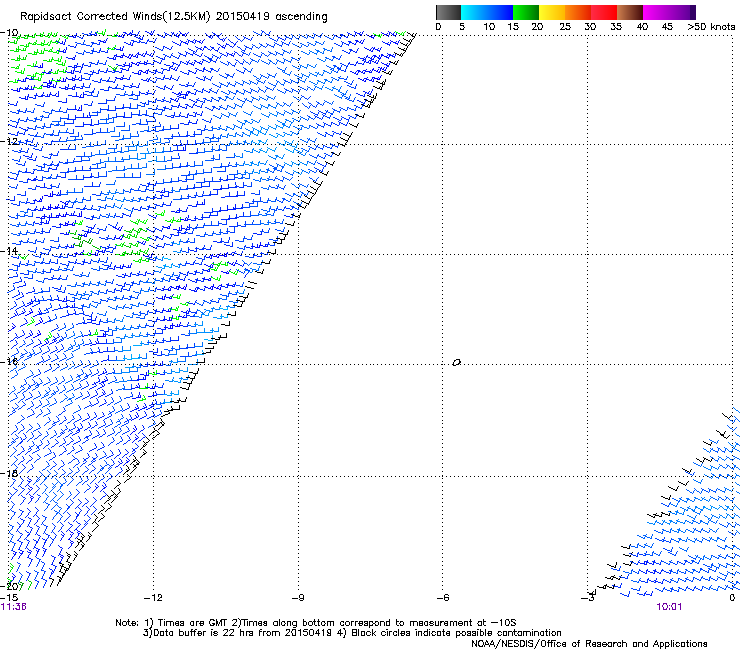This screenshot has width=740, height=650.
Task: Click the dark blue 10-15 knots swatch
Action: 500,12
